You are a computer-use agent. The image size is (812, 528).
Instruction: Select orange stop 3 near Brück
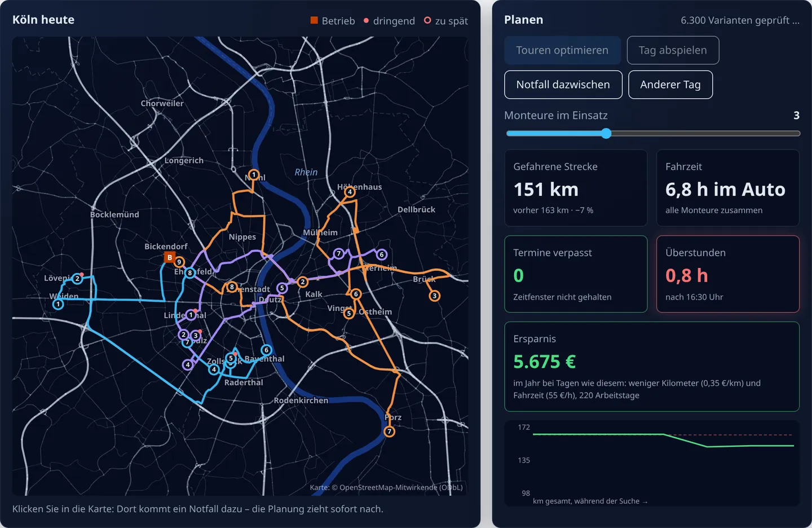click(x=434, y=296)
